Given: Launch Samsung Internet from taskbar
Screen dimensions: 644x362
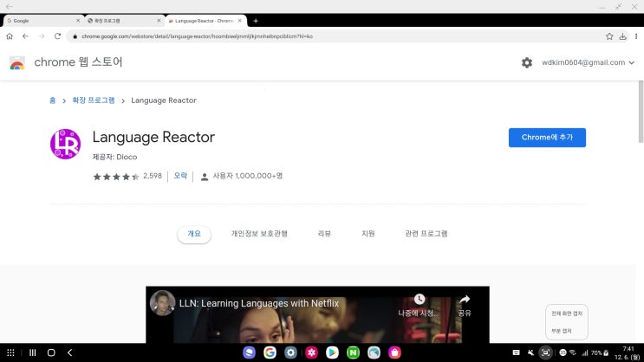Looking at the screenshot, I should click(249, 352).
